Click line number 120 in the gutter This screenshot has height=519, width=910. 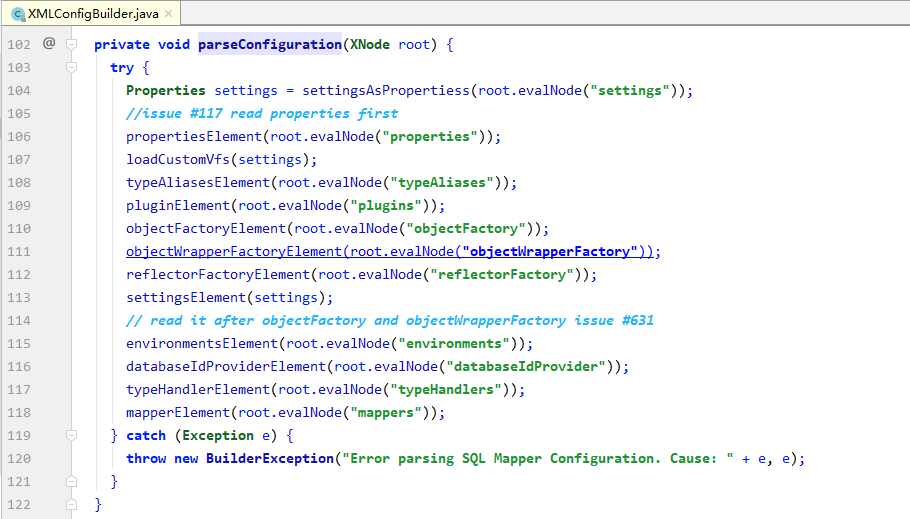click(x=19, y=459)
